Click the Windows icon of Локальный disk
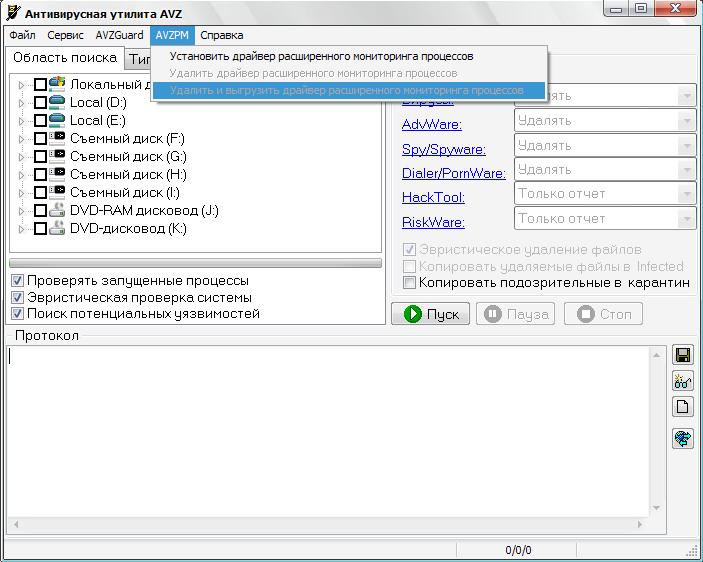This screenshot has width=703, height=562. pos(57,84)
